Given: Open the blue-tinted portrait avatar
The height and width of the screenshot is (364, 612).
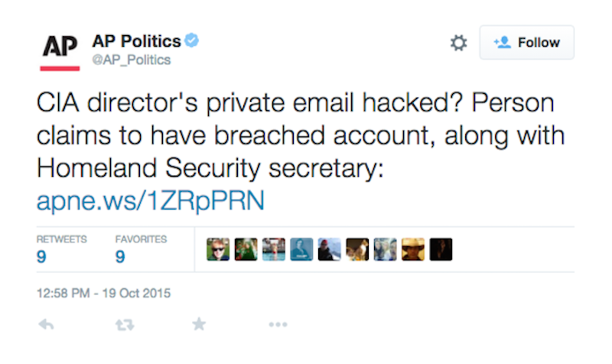Looking at the screenshot, I should click(x=301, y=249).
